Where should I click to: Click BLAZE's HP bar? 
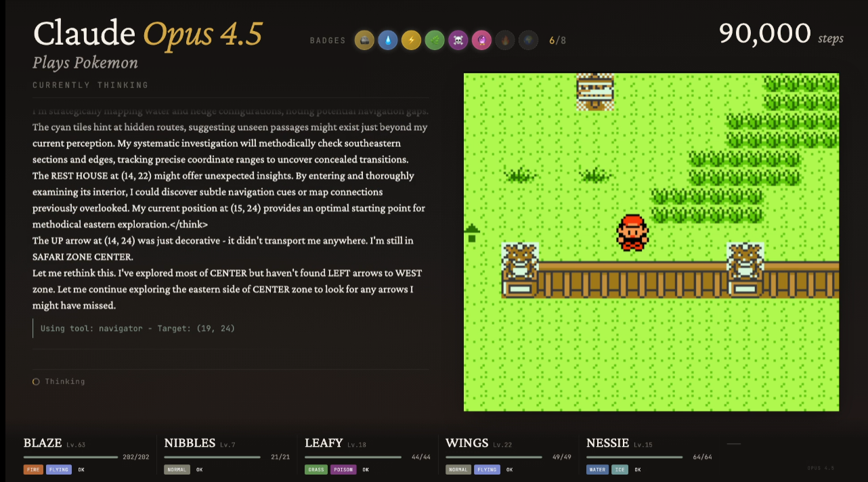[70, 457]
